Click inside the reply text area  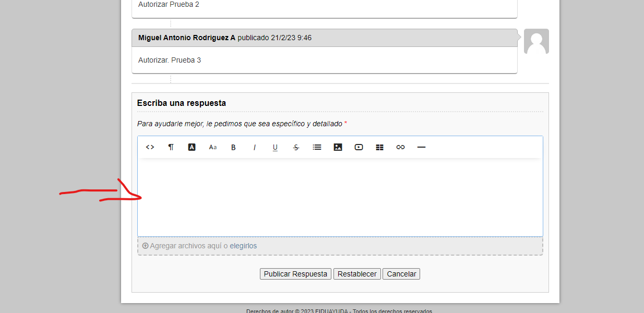[340, 197]
